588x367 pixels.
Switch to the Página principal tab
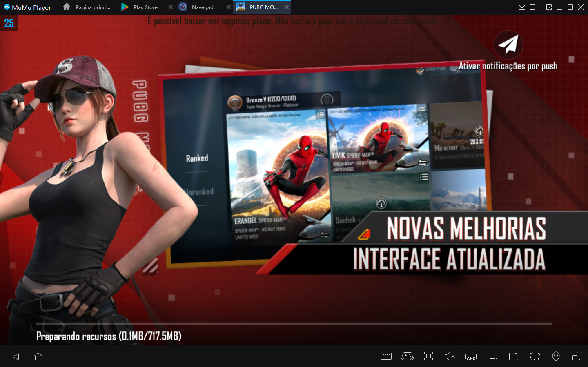(87, 7)
